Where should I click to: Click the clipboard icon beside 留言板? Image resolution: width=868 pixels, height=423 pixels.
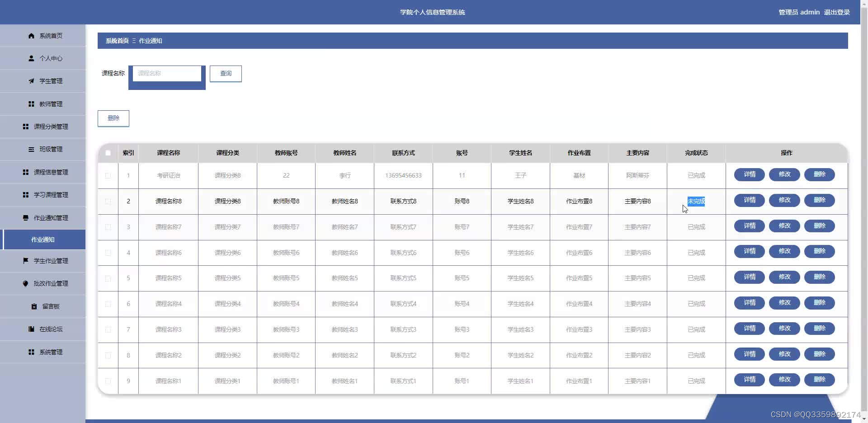tap(34, 306)
